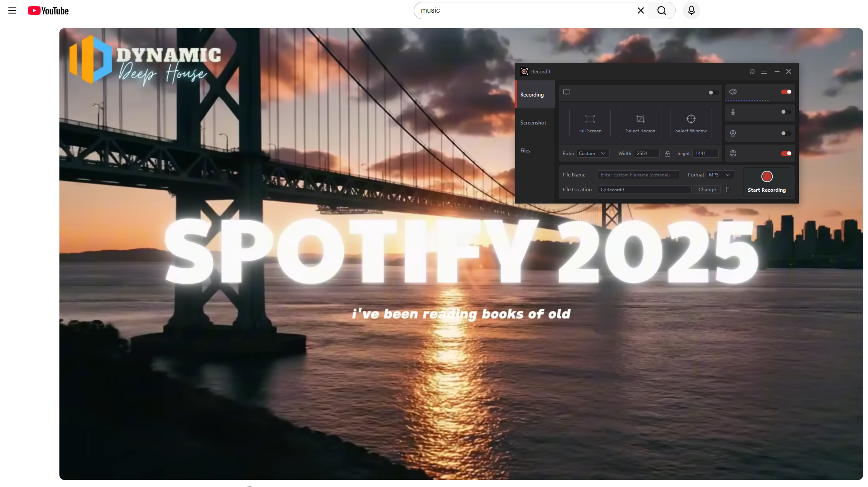
Task: Click the folder icon next to Change button
Action: (x=728, y=190)
